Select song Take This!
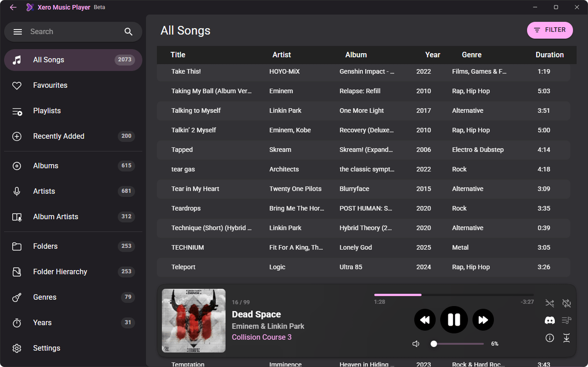 click(363, 71)
